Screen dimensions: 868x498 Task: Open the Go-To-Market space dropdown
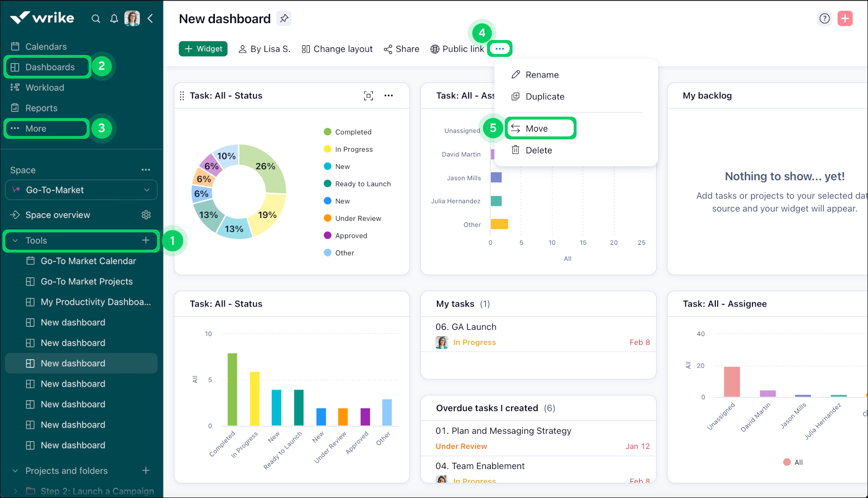tap(147, 190)
